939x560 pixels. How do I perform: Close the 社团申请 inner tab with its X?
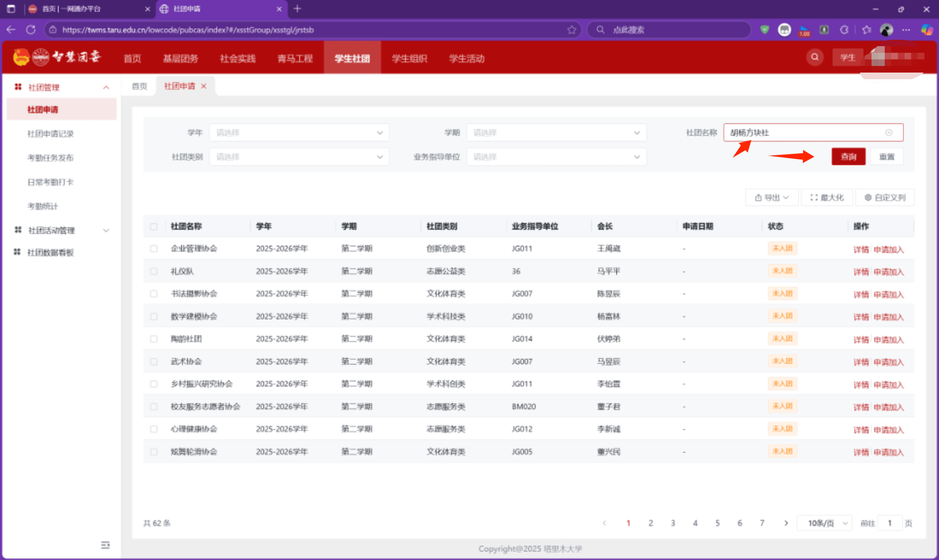tap(204, 86)
